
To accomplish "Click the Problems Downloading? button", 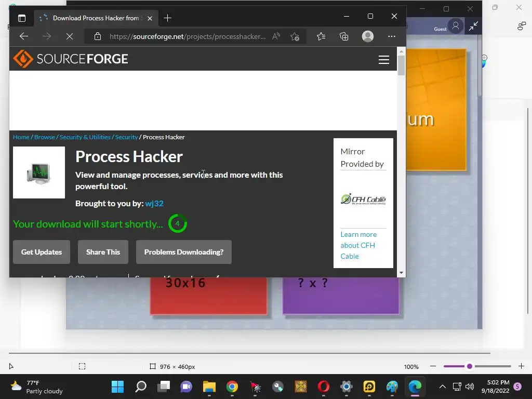I will [x=184, y=252].
